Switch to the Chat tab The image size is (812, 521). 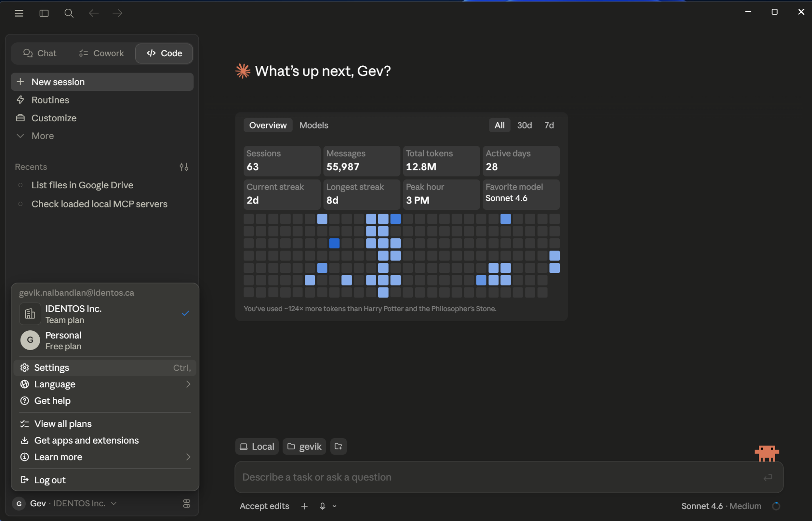point(40,53)
